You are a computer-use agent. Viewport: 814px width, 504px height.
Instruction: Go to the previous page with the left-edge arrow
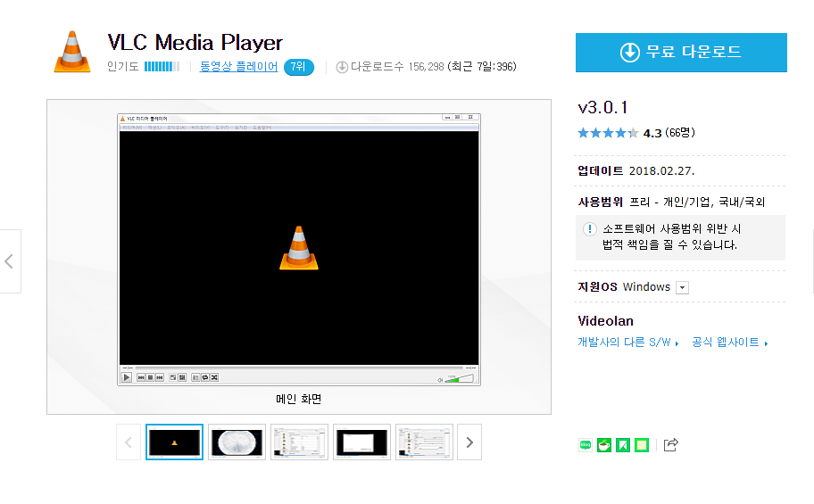point(9,261)
